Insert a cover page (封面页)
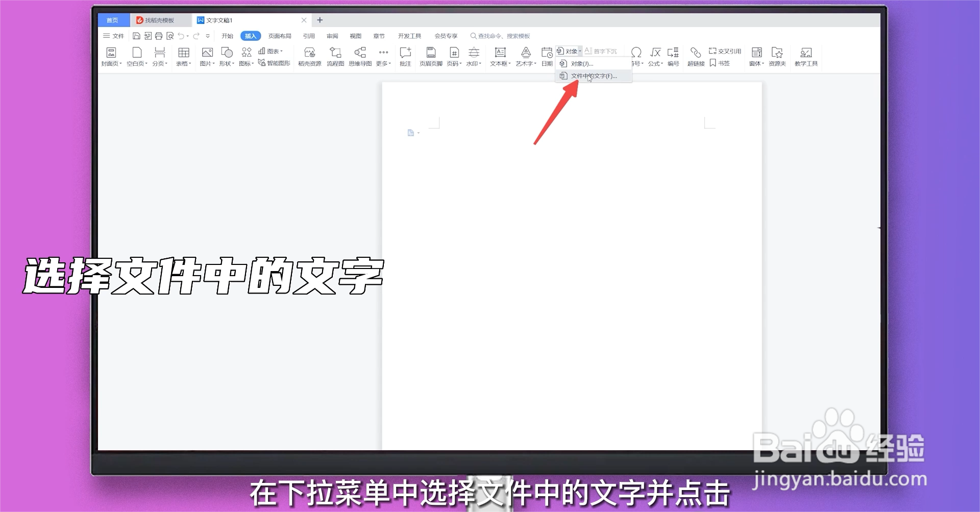The width and height of the screenshot is (980, 512). pyautogui.click(x=111, y=56)
